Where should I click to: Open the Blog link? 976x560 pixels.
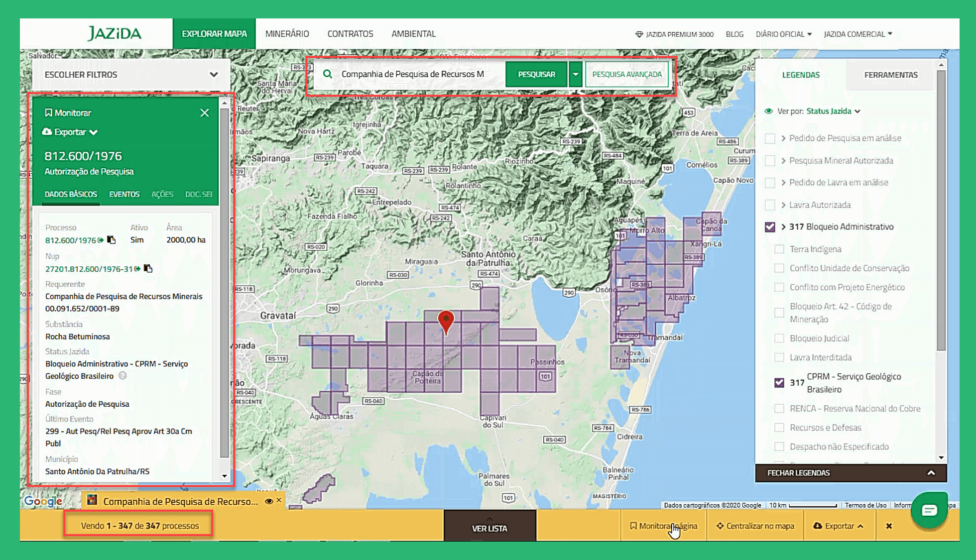pyautogui.click(x=734, y=34)
